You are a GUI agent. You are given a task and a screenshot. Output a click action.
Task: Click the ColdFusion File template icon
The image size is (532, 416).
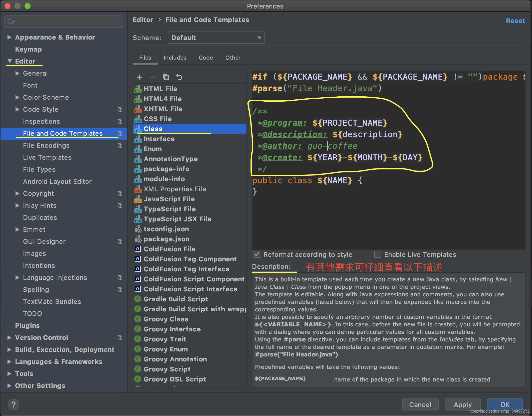click(x=138, y=249)
